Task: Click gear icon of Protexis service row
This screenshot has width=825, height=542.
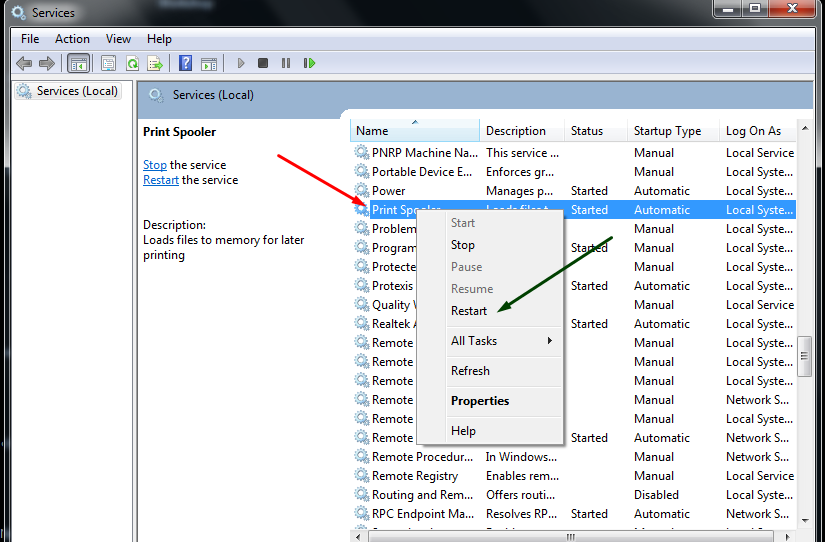Action: (x=361, y=286)
